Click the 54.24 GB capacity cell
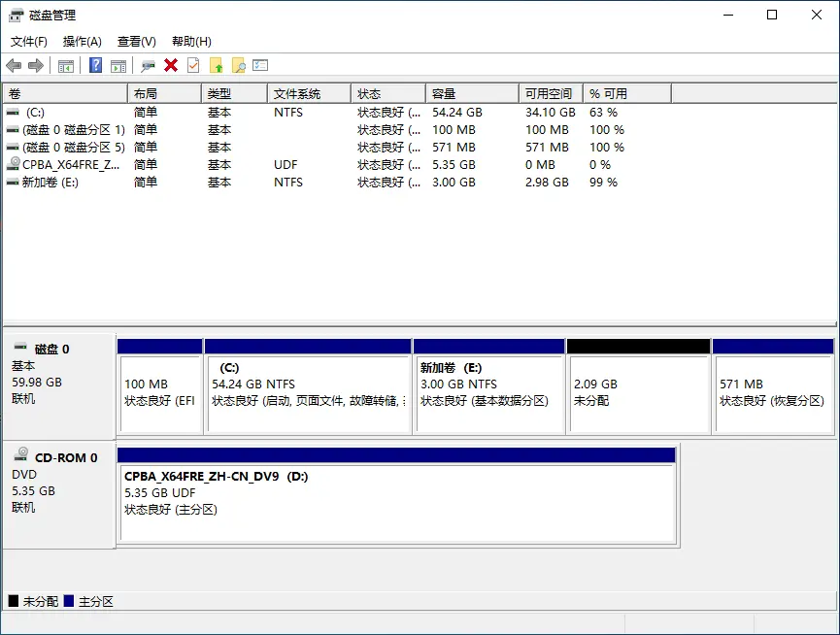 (457, 113)
